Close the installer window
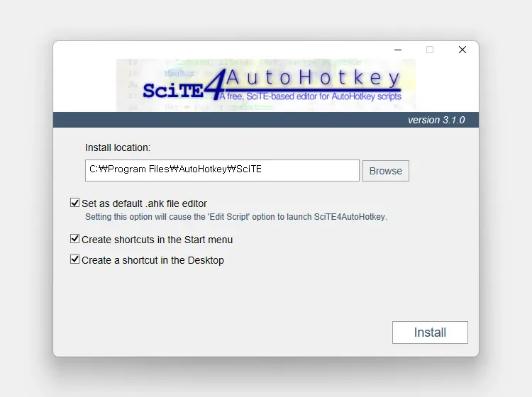The image size is (532, 397). click(462, 50)
